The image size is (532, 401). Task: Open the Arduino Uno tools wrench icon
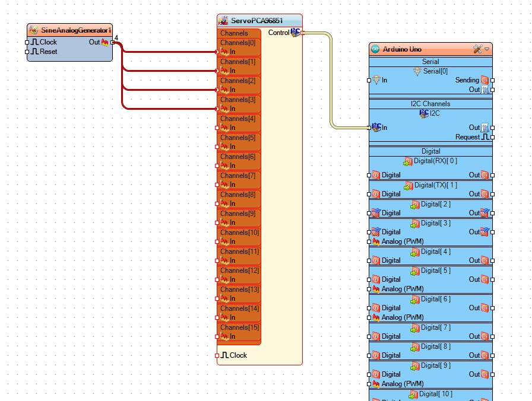pyautogui.click(x=478, y=49)
